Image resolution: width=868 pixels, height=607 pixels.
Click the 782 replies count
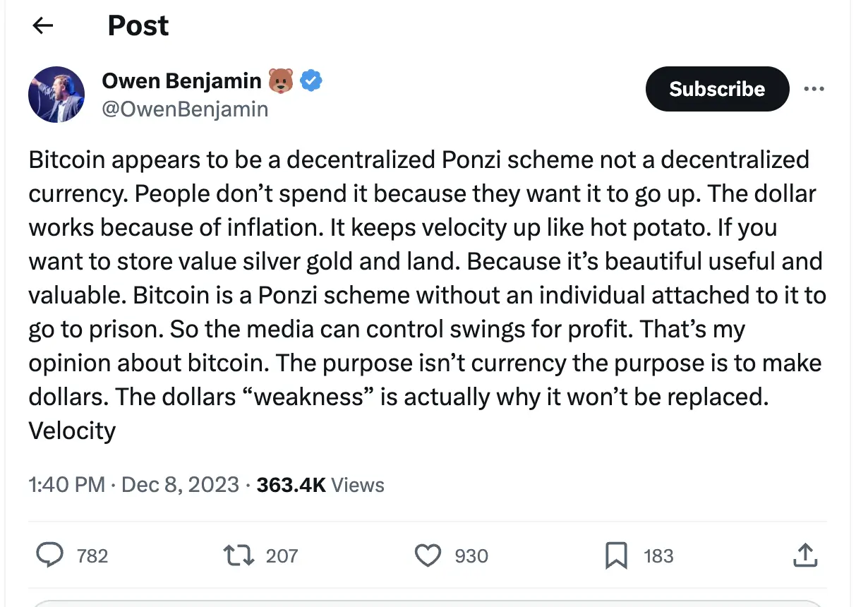coord(92,556)
